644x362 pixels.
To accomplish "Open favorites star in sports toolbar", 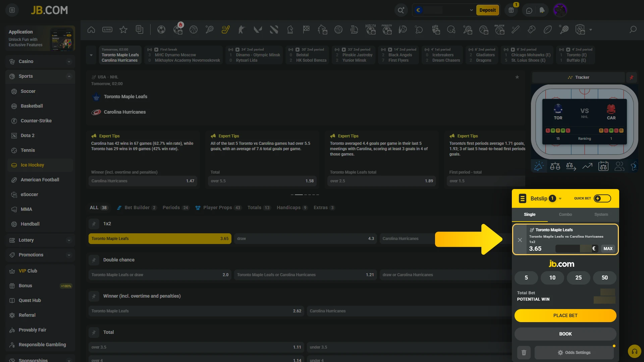I will pyautogui.click(x=123, y=29).
